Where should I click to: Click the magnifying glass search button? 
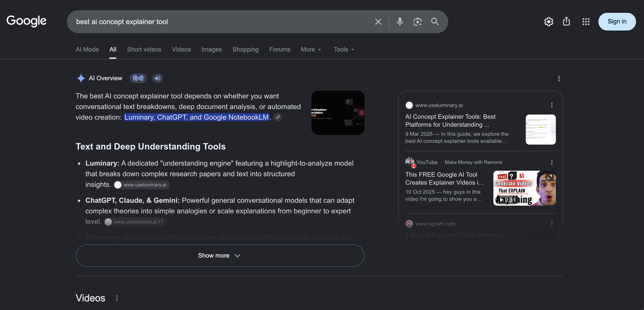(435, 22)
